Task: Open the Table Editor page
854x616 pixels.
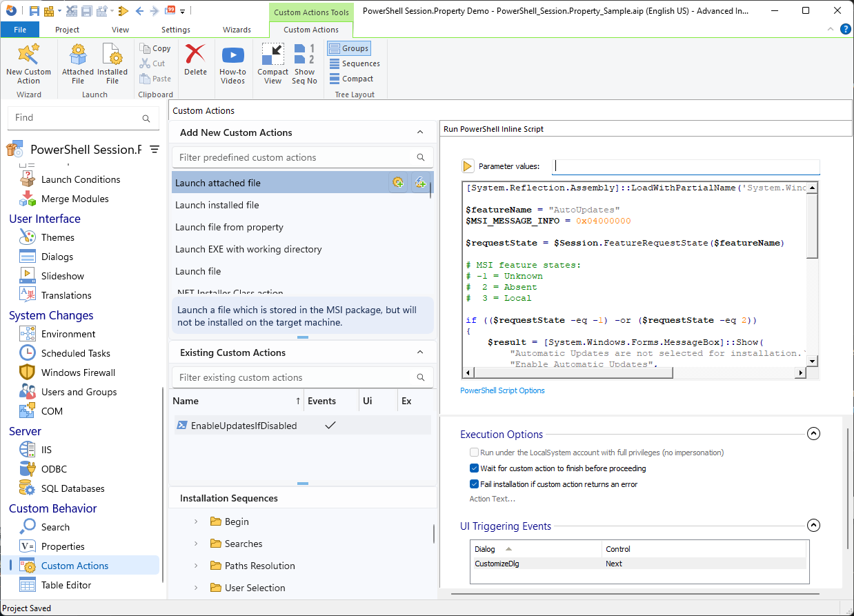Action: 66,585
